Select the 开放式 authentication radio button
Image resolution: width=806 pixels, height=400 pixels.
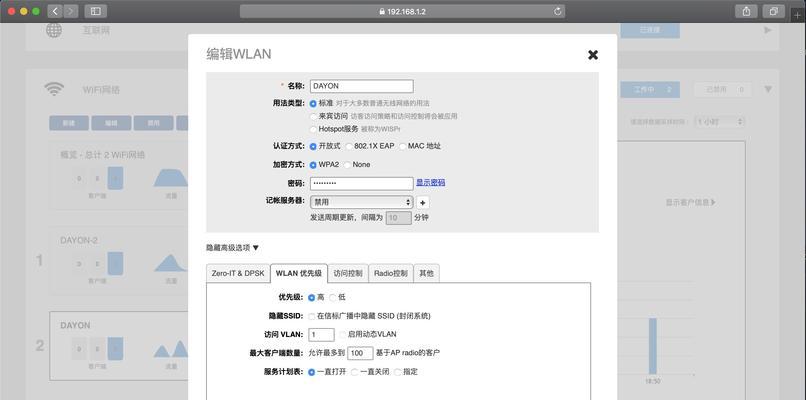click(x=313, y=147)
